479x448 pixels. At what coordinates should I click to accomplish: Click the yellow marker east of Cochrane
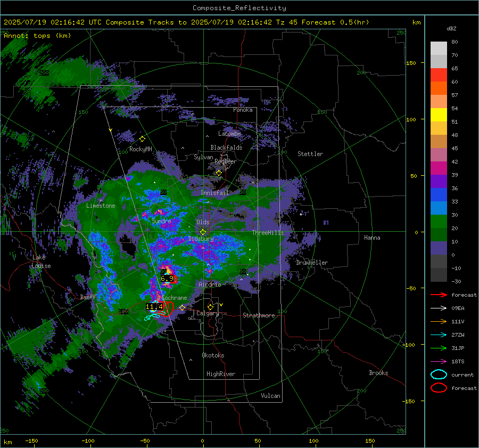pos(182,307)
